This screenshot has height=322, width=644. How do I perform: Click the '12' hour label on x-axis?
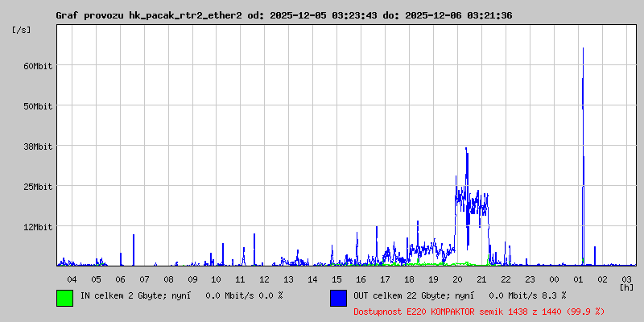tap(265, 279)
